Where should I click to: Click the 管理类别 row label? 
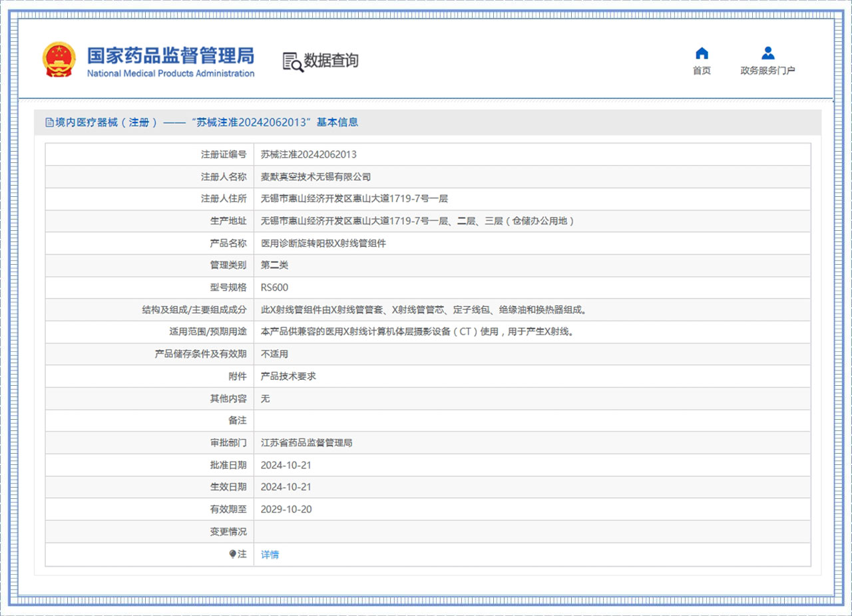coord(228,265)
